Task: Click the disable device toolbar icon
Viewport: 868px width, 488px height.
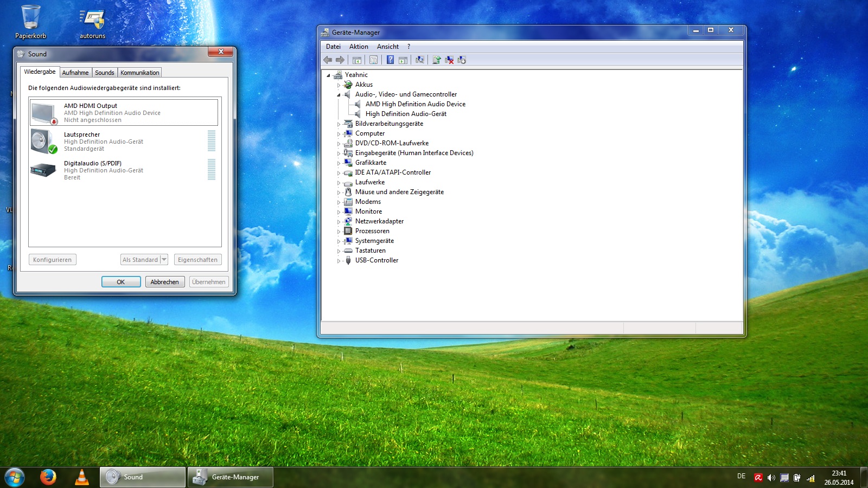Action: pyautogui.click(x=462, y=60)
